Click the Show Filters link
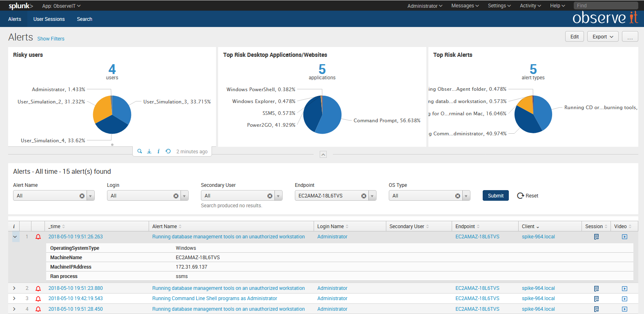Screen dimensions: 644x314 click(x=51, y=39)
